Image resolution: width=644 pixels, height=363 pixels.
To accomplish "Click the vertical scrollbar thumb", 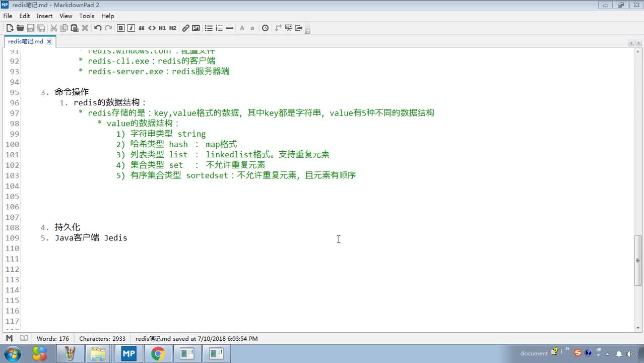I will click(x=638, y=261).
